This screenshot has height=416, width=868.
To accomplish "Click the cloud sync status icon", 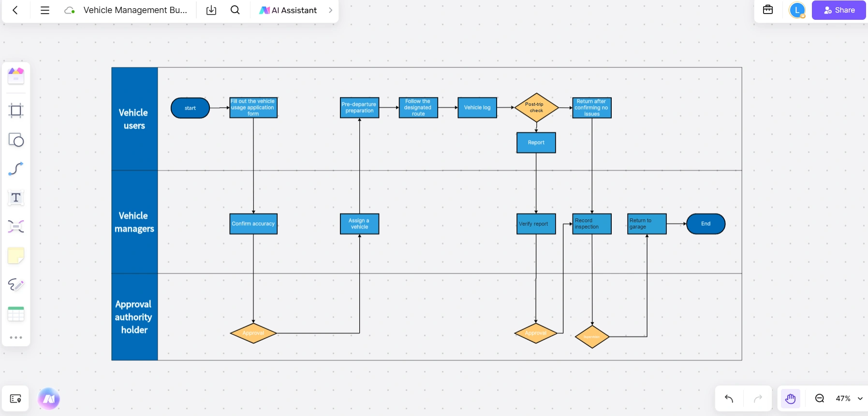I will [x=70, y=10].
